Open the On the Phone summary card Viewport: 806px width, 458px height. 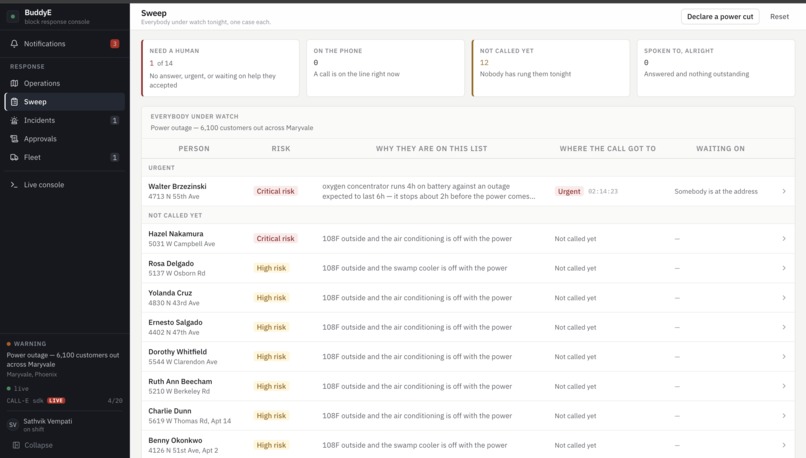386,68
